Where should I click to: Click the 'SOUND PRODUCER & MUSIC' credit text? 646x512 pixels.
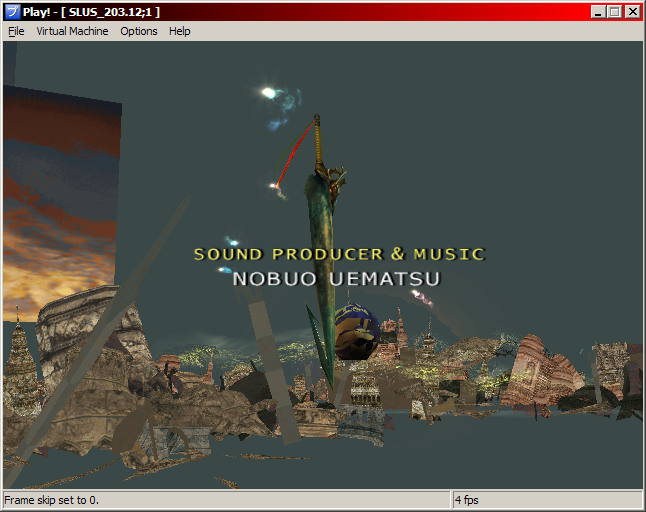pos(339,254)
